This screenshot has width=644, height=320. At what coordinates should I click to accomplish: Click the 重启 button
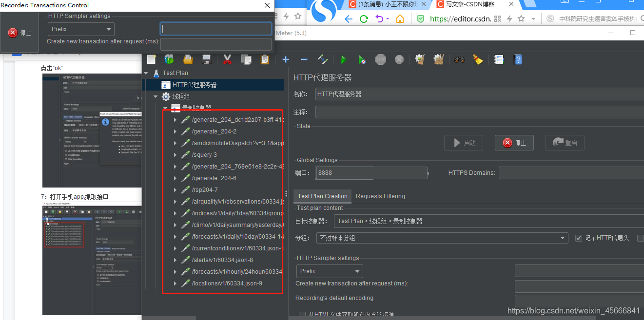click(x=565, y=143)
